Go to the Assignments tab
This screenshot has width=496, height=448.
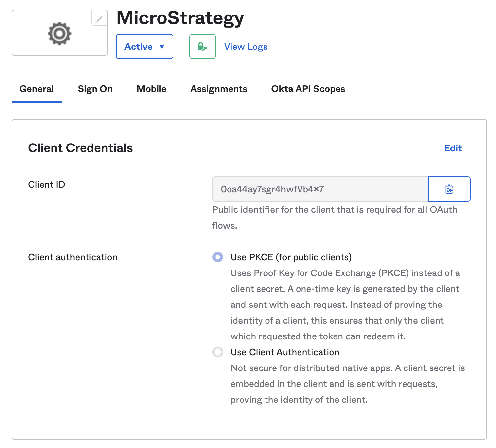point(219,89)
